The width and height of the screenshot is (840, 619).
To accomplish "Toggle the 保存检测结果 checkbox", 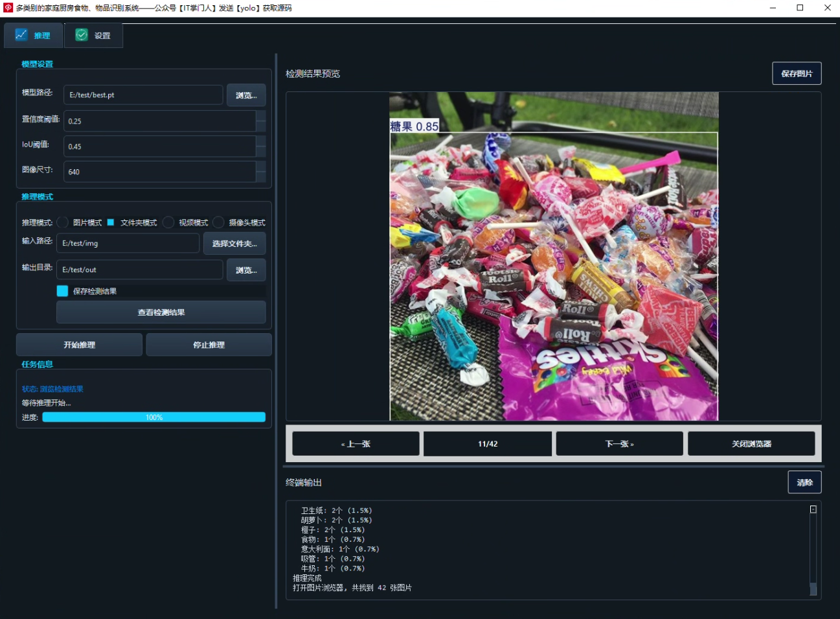I will click(x=62, y=291).
